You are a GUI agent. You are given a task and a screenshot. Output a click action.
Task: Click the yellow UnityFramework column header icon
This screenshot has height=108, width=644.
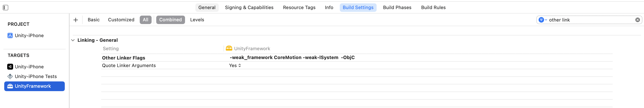pyautogui.click(x=229, y=48)
